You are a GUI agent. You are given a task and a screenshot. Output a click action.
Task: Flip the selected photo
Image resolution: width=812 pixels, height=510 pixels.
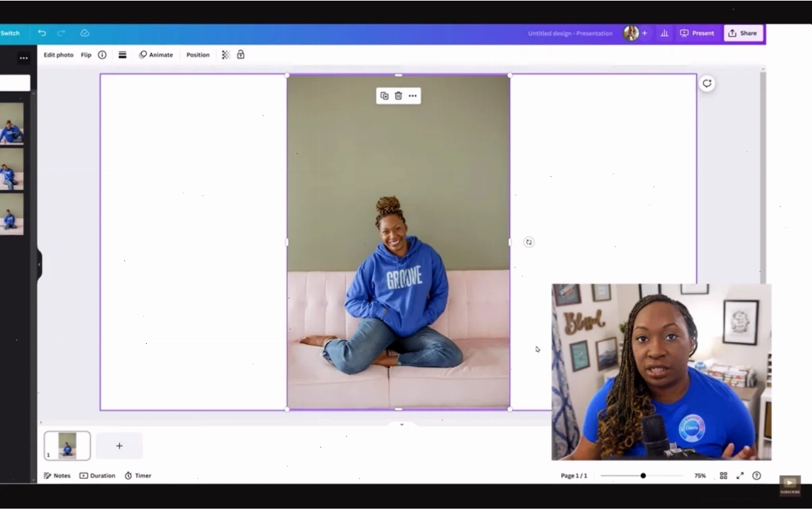pyautogui.click(x=86, y=55)
